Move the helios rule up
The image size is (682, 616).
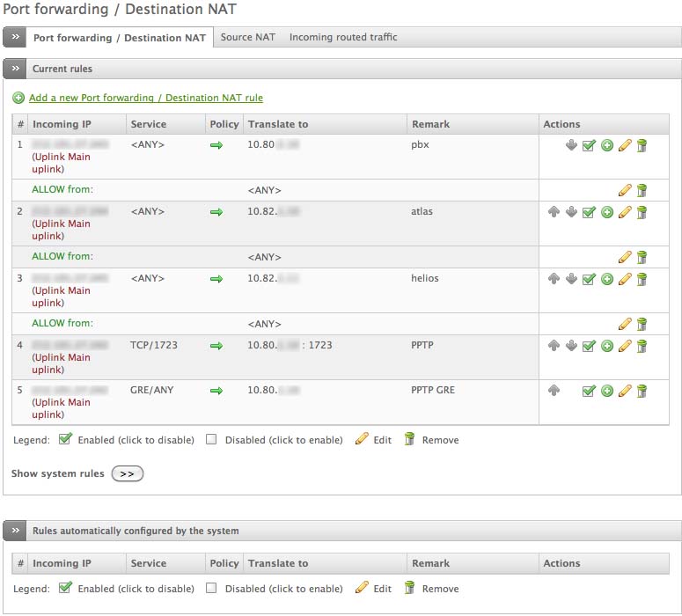point(554,279)
